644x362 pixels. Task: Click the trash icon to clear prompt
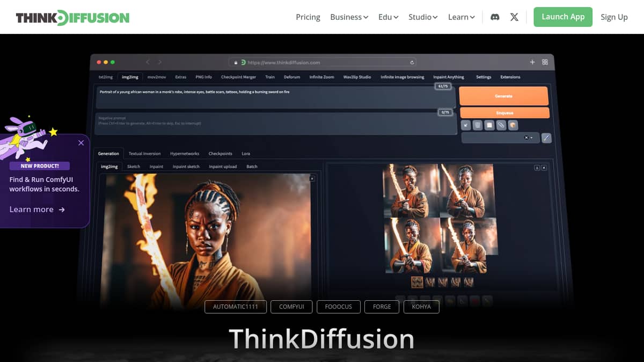478,125
